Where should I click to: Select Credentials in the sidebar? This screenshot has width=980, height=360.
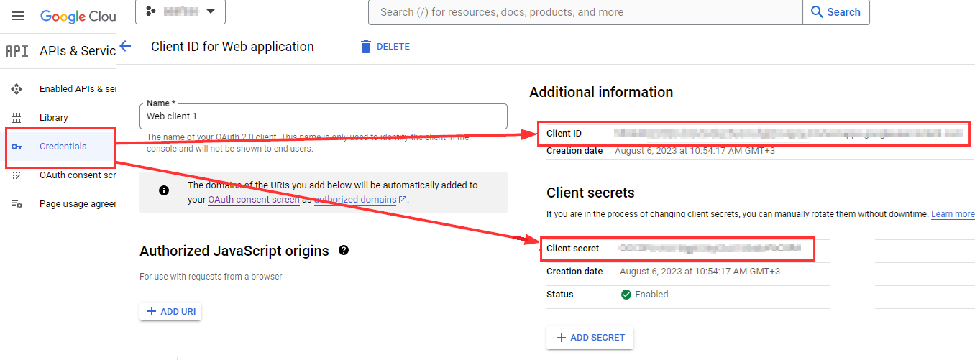tap(61, 147)
